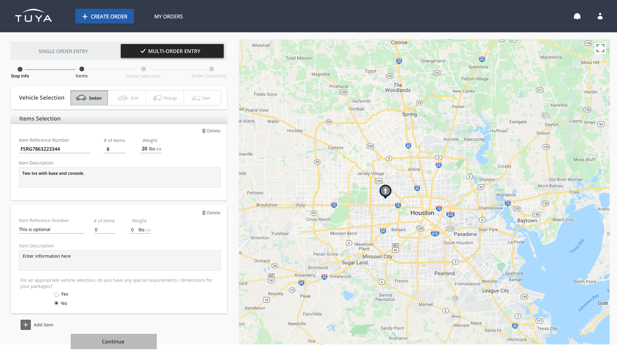Click the location pin on the map
This screenshot has width=617, height=364.
(x=385, y=191)
